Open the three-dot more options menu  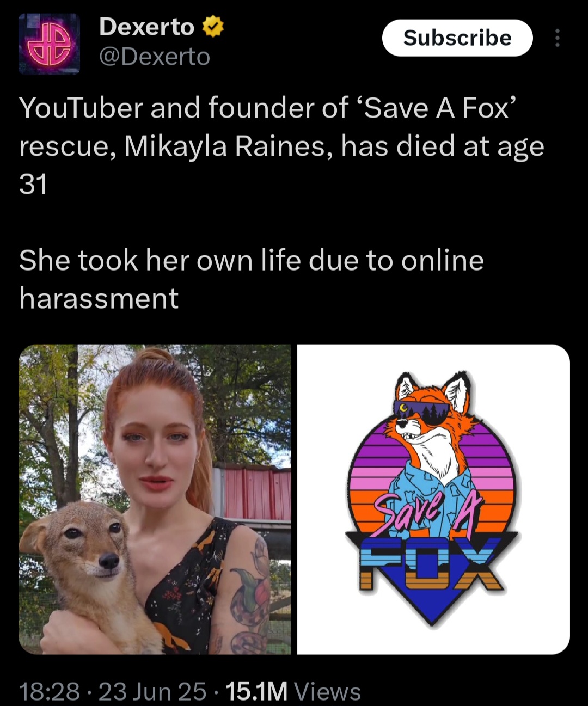pyautogui.click(x=557, y=38)
